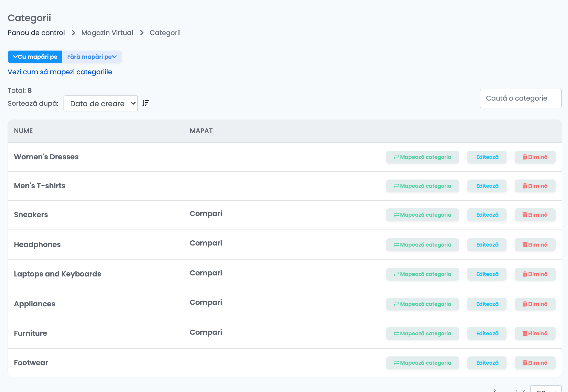Click 'Compari' in the Appliances row
Viewport: 568px width, 392px height.
point(206,303)
